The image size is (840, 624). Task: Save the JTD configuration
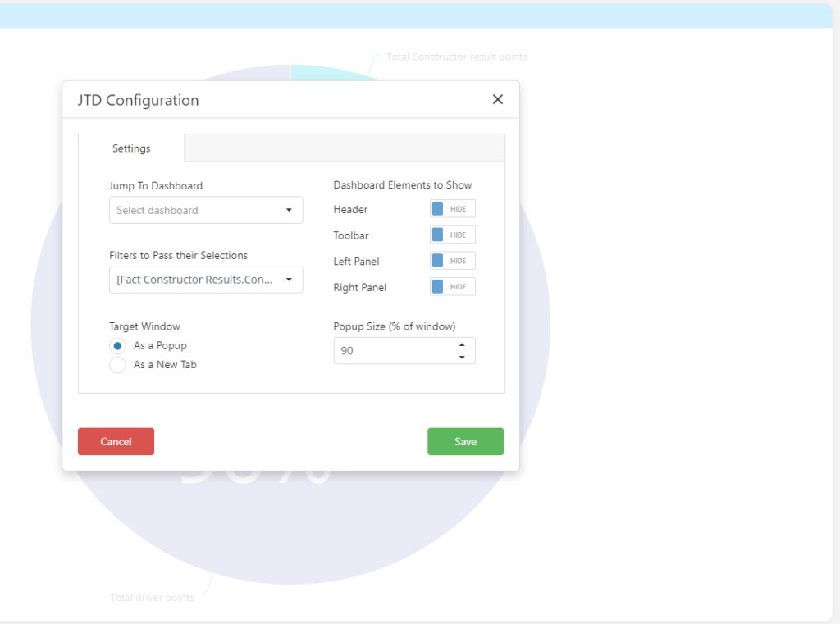(x=465, y=441)
